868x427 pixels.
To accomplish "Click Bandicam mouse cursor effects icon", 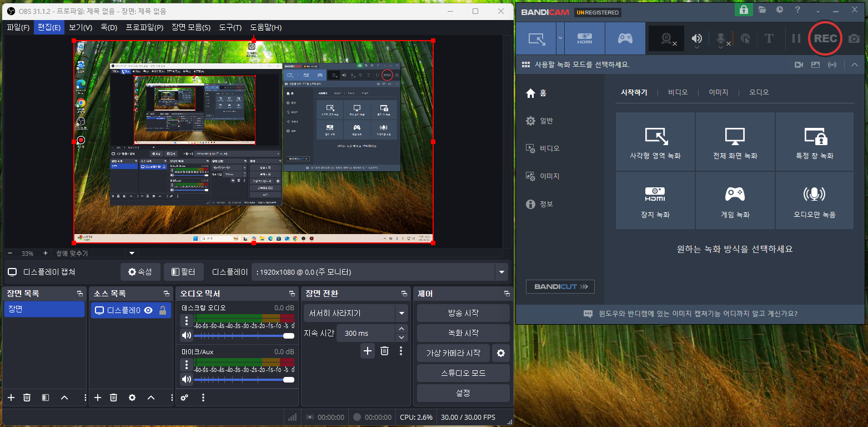I will pyautogui.click(x=746, y=38).
